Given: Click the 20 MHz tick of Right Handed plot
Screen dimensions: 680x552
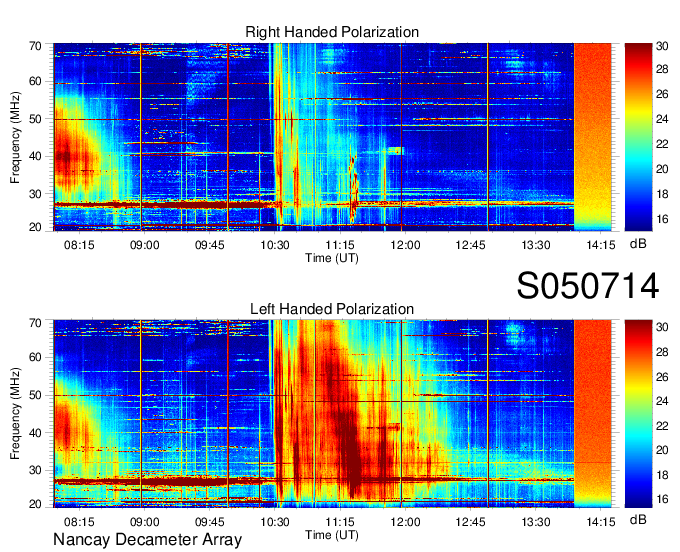Looking at the screenshot, I should 35,227.
